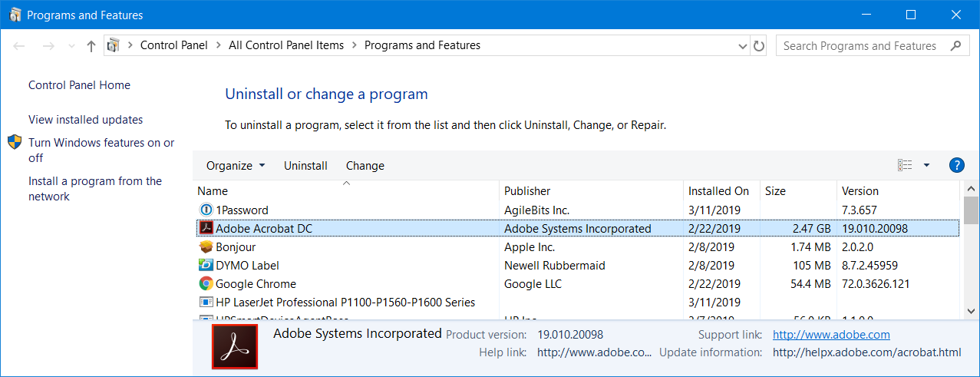This screenshot has width=980, height=377.
Task: Open the address bar history dropdown
Action: pos(742,46)
